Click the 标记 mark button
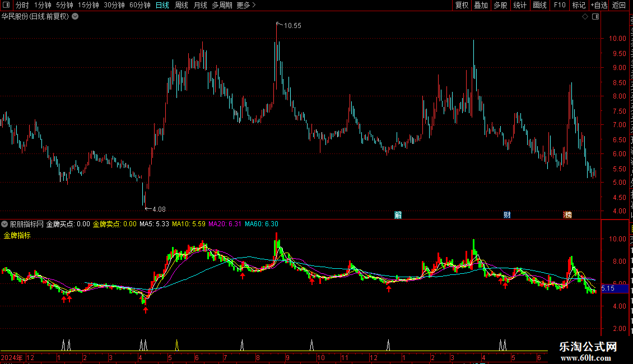Screen dimensions: 633x364 pyautogui.click(x=579, y=5)
